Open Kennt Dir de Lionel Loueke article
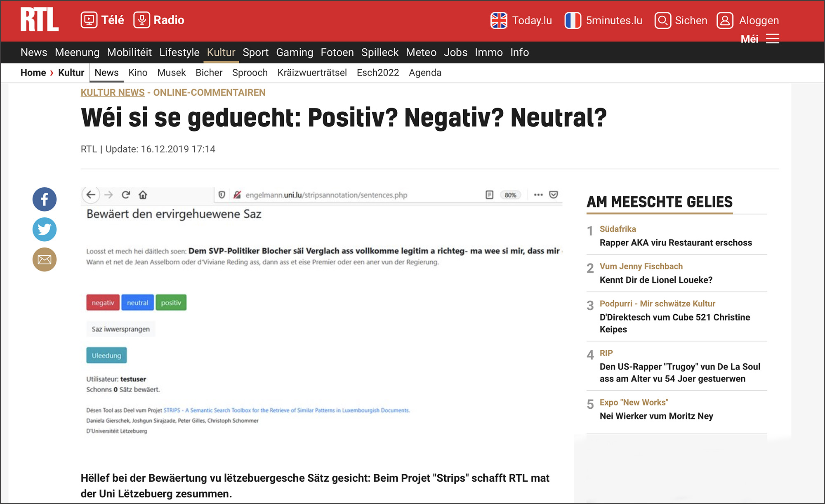This screenshot has height=504, width=825. 656,280
